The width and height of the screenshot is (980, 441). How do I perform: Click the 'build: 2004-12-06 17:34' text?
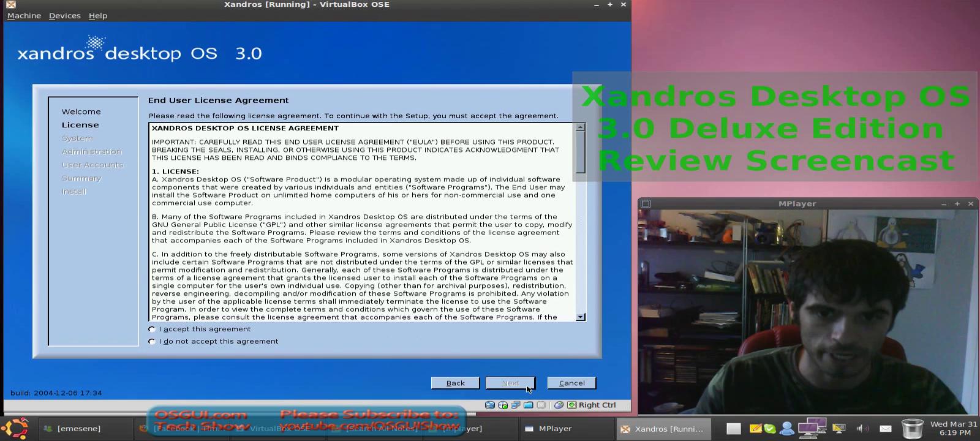[x=56, y=393]
